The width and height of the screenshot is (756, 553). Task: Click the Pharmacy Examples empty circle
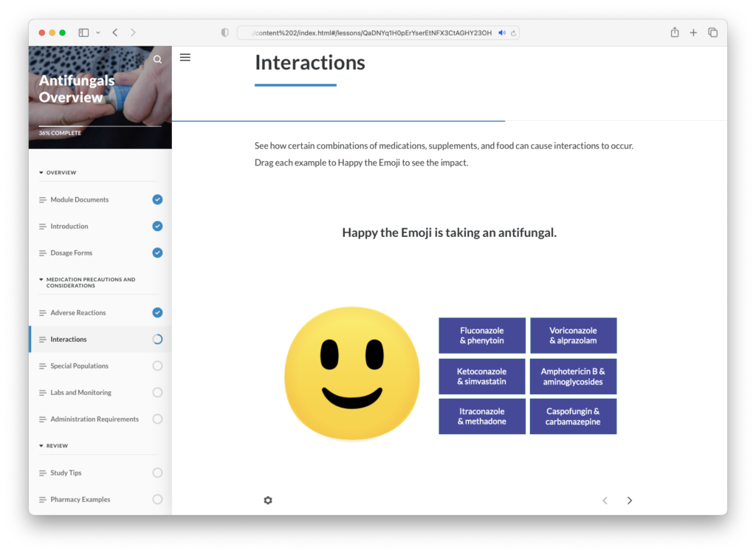tap(157, 500)
